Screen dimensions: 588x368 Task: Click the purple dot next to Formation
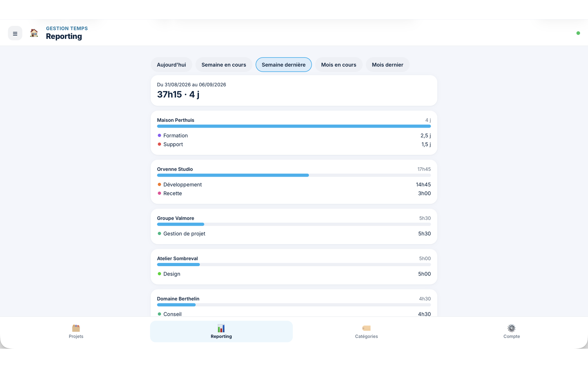pyautogui.click(x=159, y=135)
